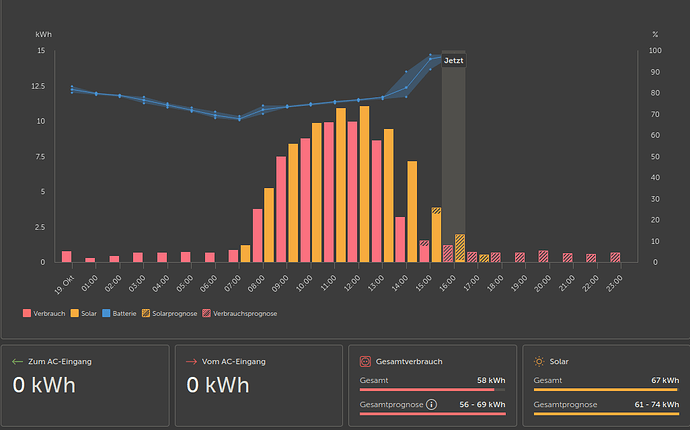
Task: Click the 15:00 battery line point
Action: (430, 59)
